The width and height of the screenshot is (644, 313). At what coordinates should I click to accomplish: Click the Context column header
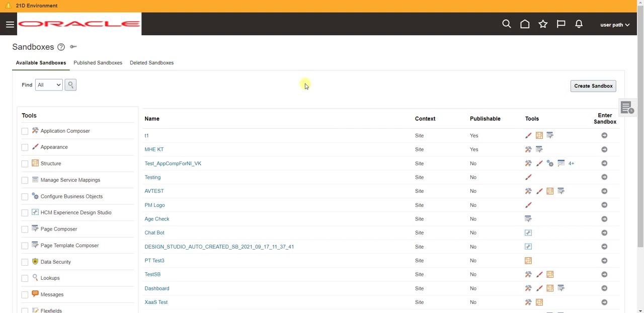click(x=425, y=119)
